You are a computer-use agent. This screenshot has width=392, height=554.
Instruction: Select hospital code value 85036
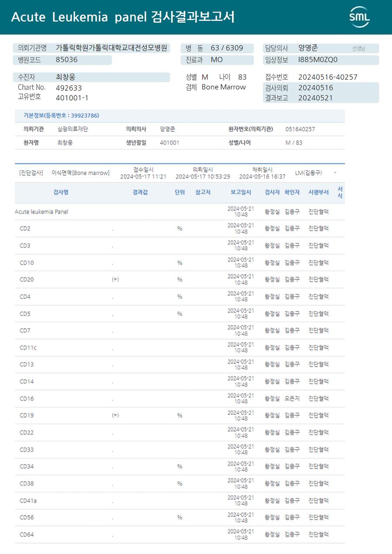pos(67,60)
